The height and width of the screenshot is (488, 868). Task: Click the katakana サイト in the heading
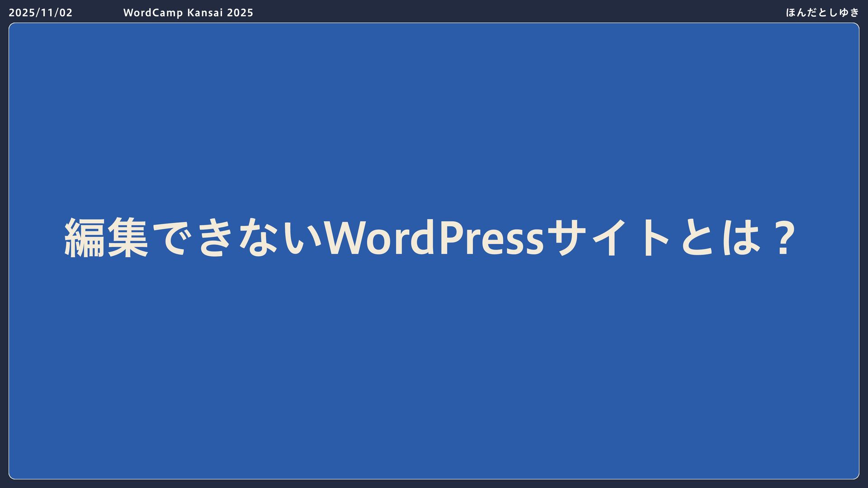click(608, 238)
